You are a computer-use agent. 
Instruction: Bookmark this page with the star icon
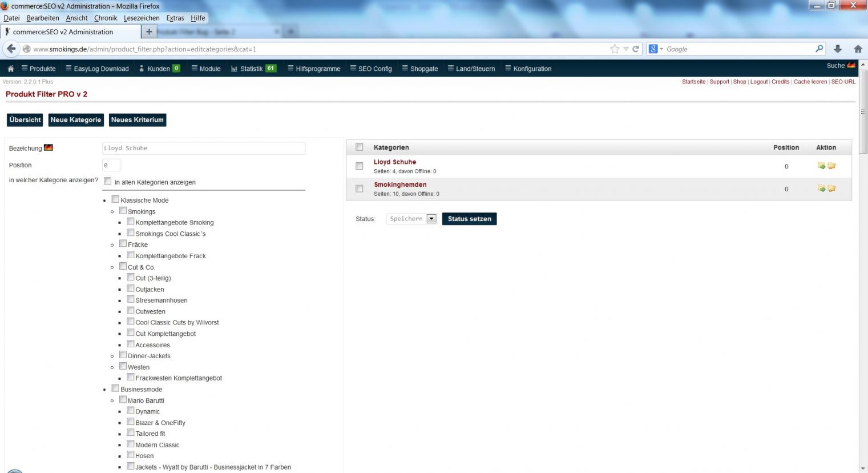click(615, 49)
